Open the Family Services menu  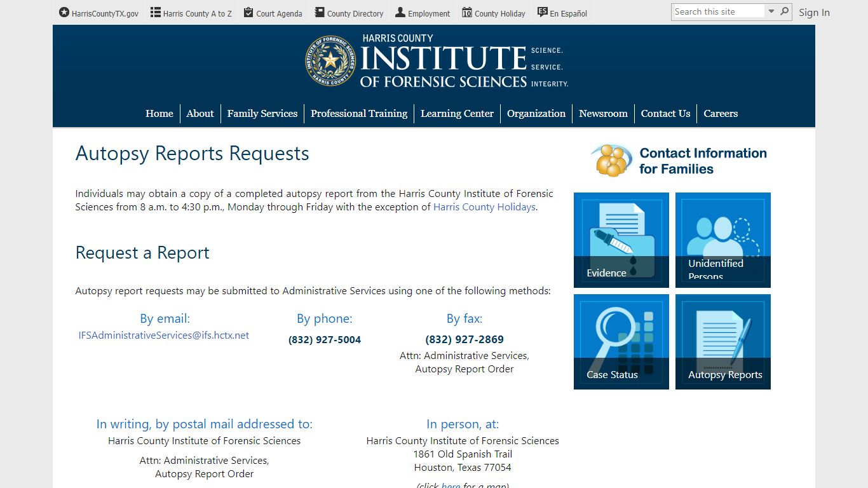(x=262, y=114)
